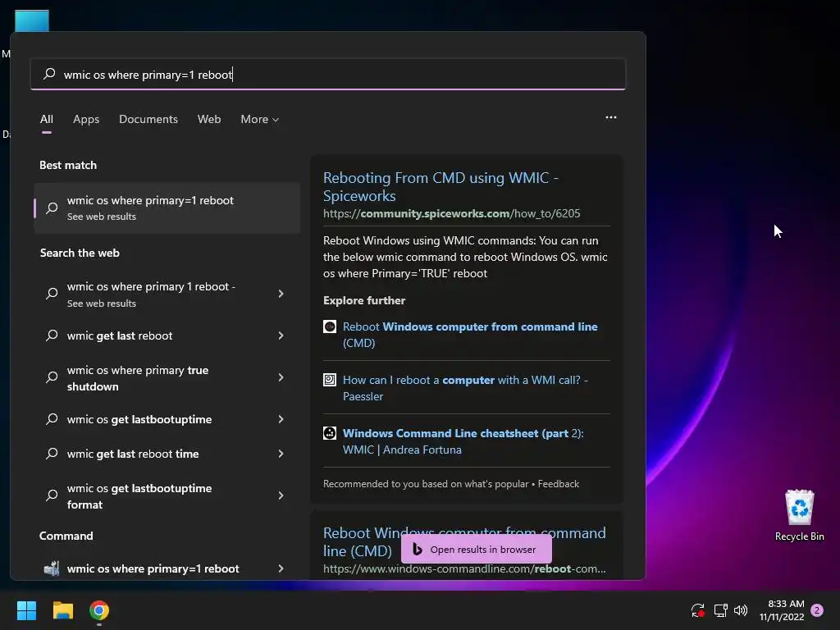This screenshot has height=630, width=840.
Task: Select the blue desktop icon at top-left
Action: click(32, 21)
